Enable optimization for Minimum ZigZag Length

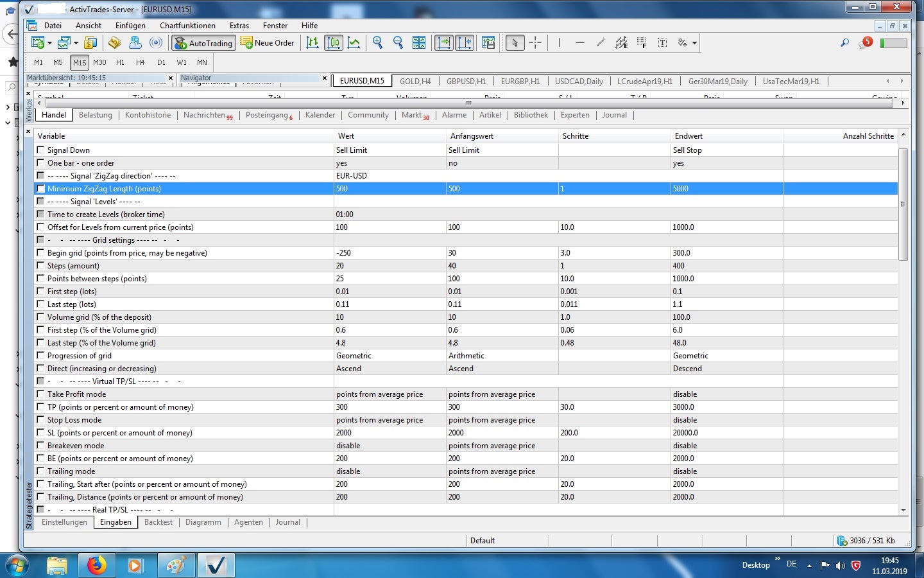41,189
